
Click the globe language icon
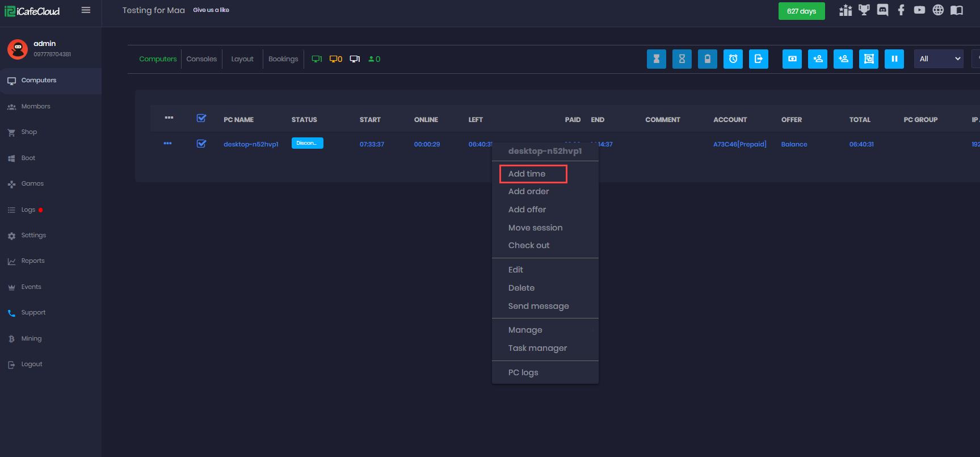coord(938,10)
